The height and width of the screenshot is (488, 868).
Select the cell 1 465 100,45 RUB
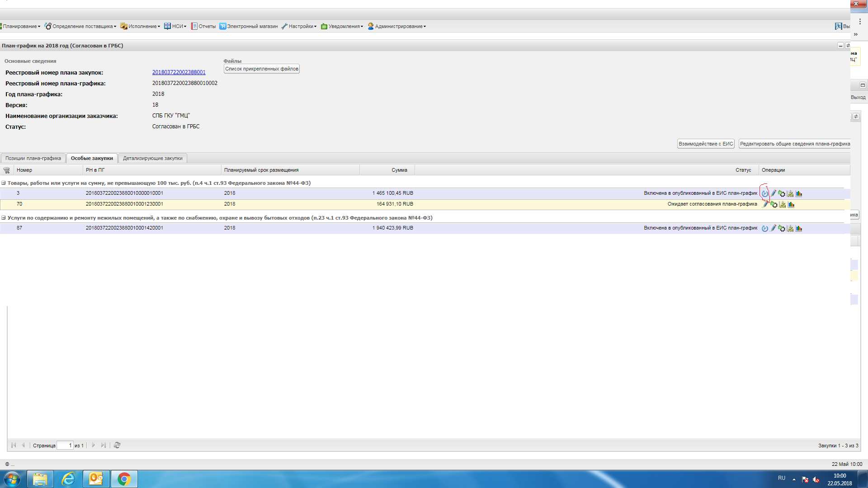pos(392,193)
